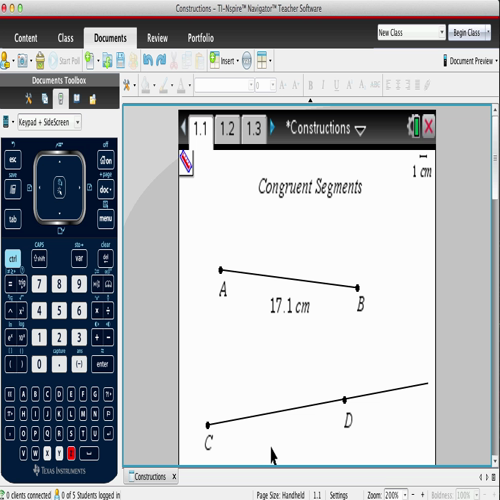The height and width of the screenshot is (500, 500).
Task: Click the line color pencil icon
Action: [164, 85]
